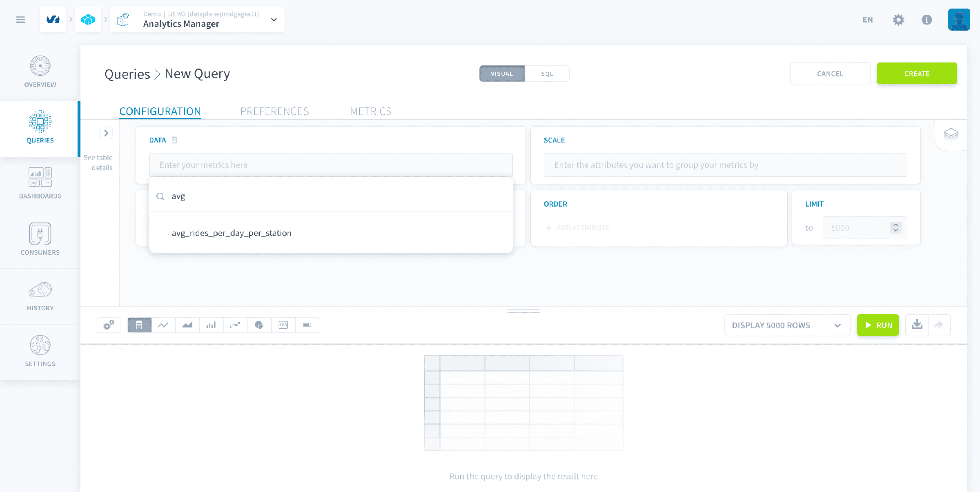Click the CREATE button
This screenshot has height=492, width=980.
917,73
